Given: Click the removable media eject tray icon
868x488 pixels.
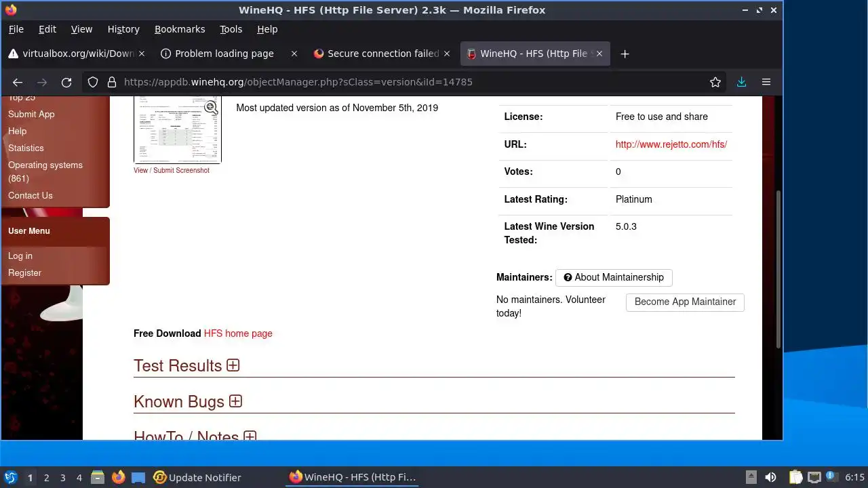Looking at the screenshot, I should point(751,477).
